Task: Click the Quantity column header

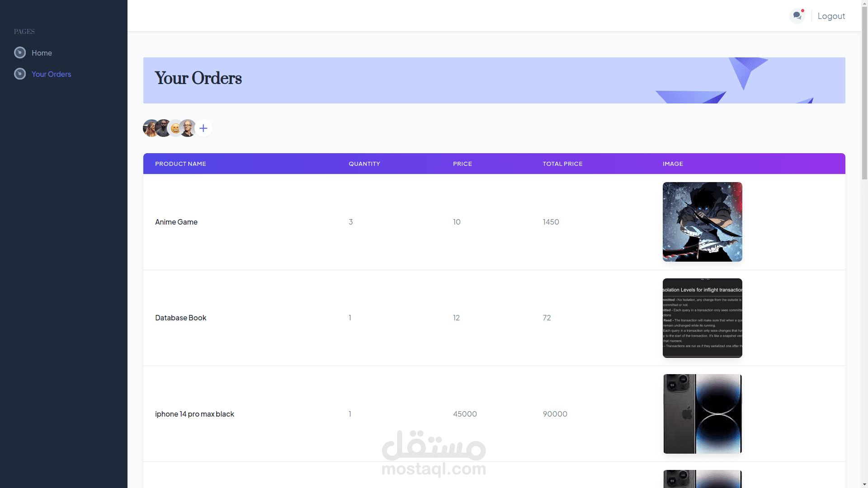Action: click(364, 164)
